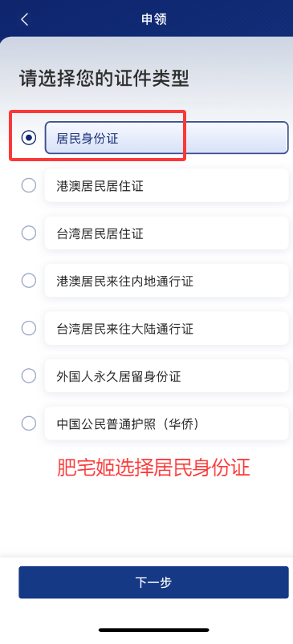Select 台湾居民来往大陆通行证 radio button

[29, 328]
